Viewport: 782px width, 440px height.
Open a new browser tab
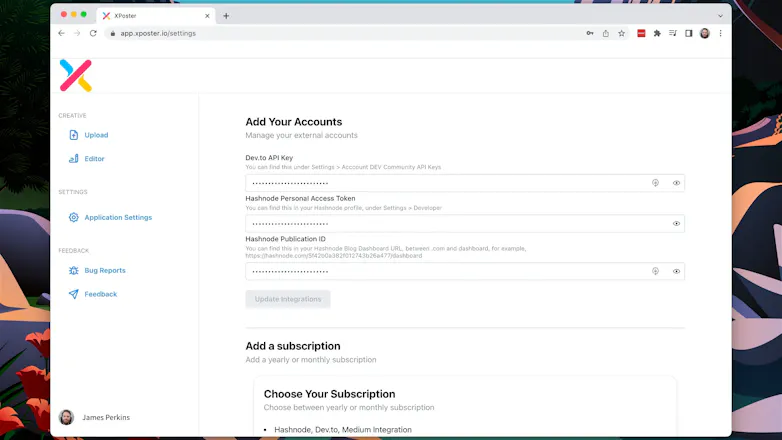tap(226, 16)
